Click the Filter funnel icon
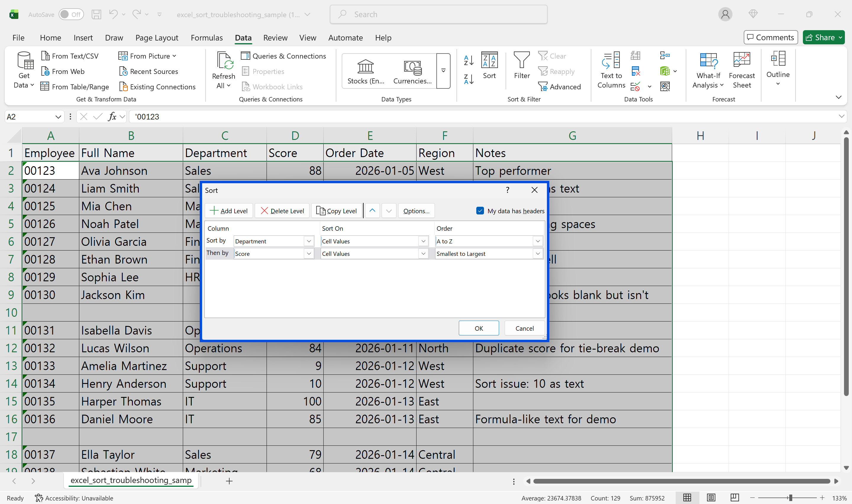852x504 pixels. click(522, 60)
